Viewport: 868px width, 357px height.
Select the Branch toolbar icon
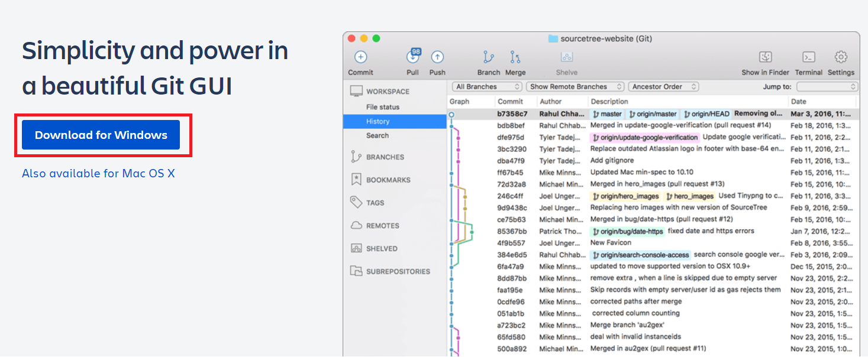tap(488, 57)
